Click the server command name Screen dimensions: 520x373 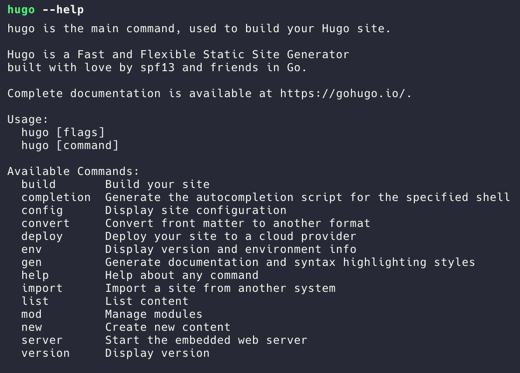pyautogui.click(x=42, y=341)
